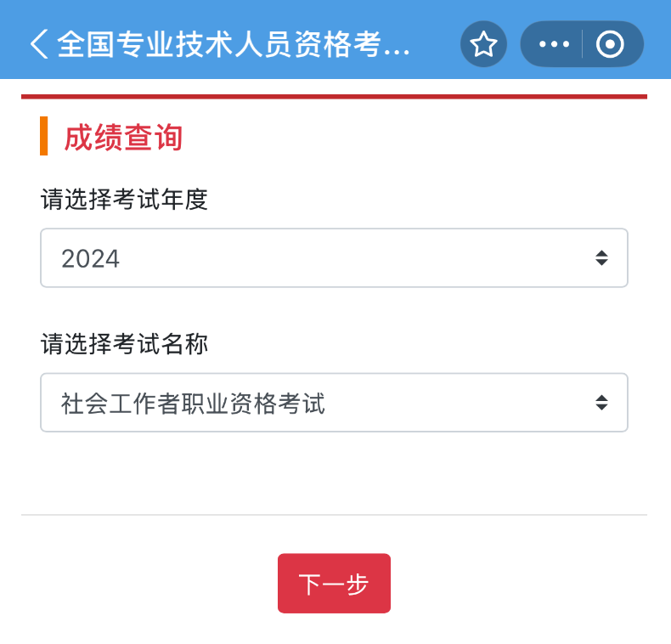Select the 2024 value in year field
The height and width of the screenshot is (644, 671).
coord(91,258)
